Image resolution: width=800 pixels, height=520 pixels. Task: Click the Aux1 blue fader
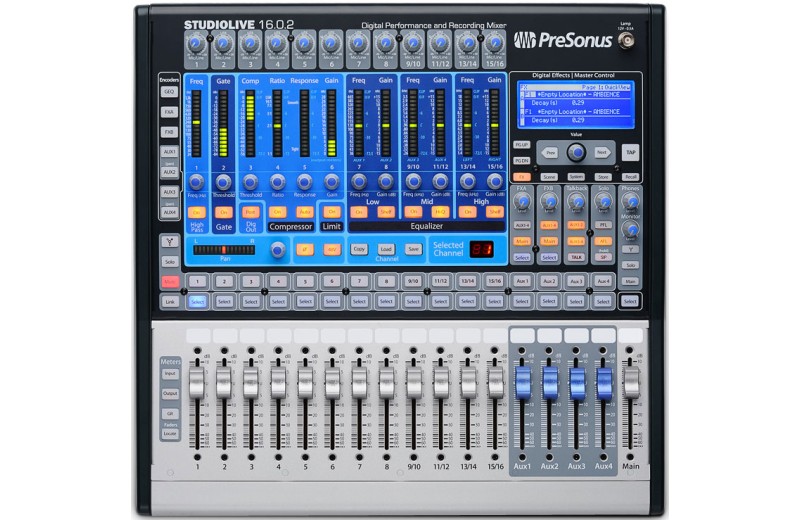[x=522, y=382]
